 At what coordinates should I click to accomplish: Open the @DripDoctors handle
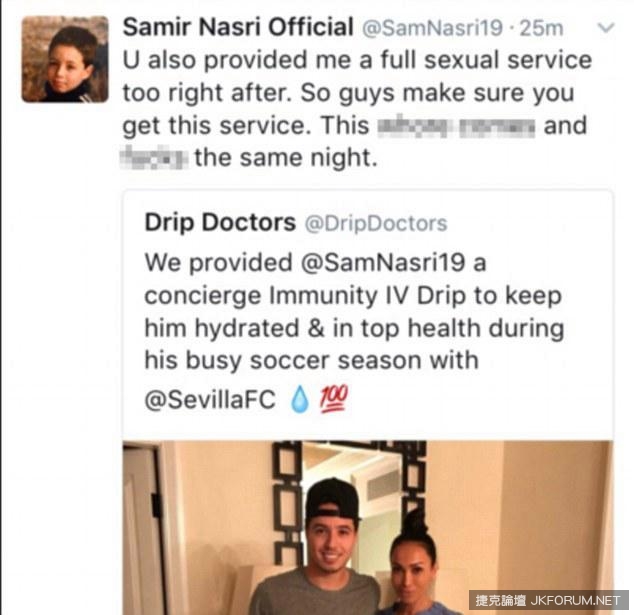pos(376,223)
